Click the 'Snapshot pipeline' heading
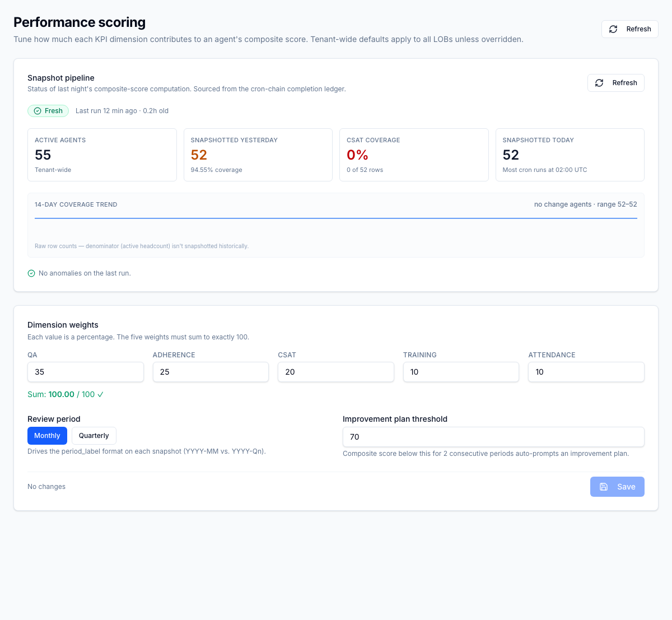The height and width of the screenshot is (620, 672). click(x=61, y=78)
